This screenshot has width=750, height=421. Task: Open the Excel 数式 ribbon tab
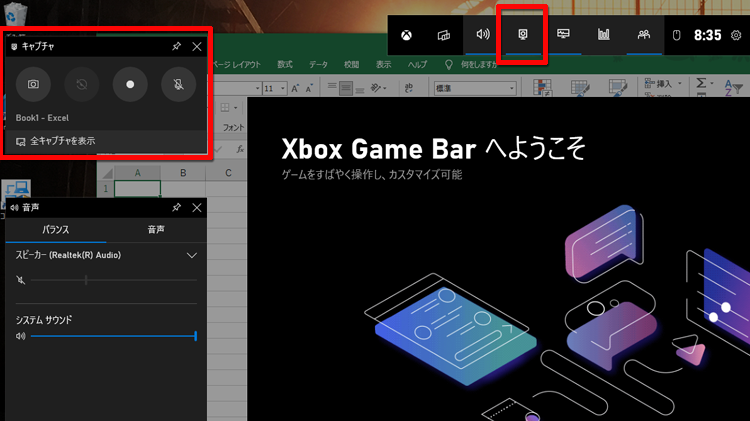(x=285, y=64)
